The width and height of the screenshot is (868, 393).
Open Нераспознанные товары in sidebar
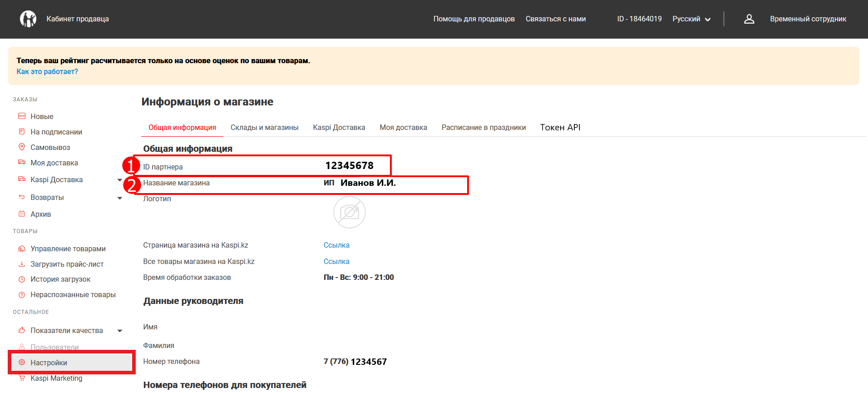pos(73,295)
